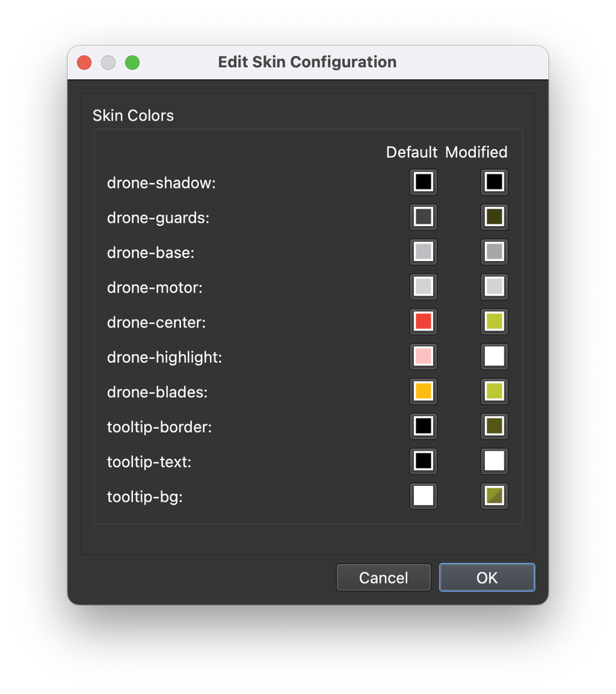This screenshot has width=616, height=694.
Task: Select default drone-base color swatch
Action: pos(423,252)
